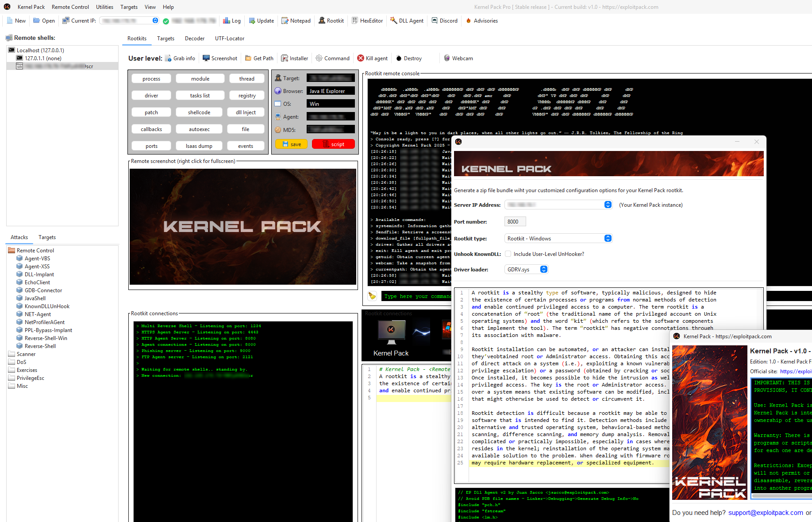Image resolution: width=812 pixels, height=522 pixels.
Task: Click the Get Path folder icon
Action: coord(248,58)
